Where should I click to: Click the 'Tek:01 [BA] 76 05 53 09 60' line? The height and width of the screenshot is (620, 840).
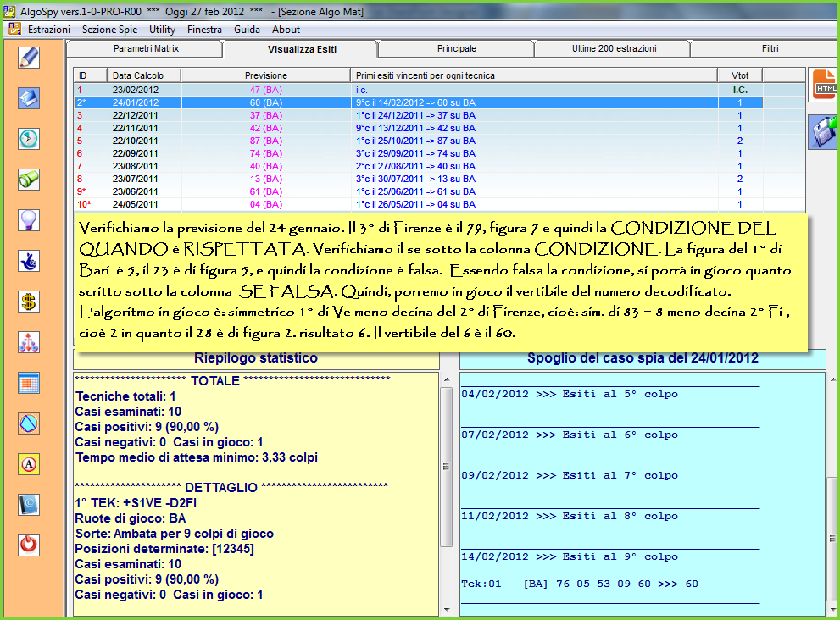(x=580, y=584)
